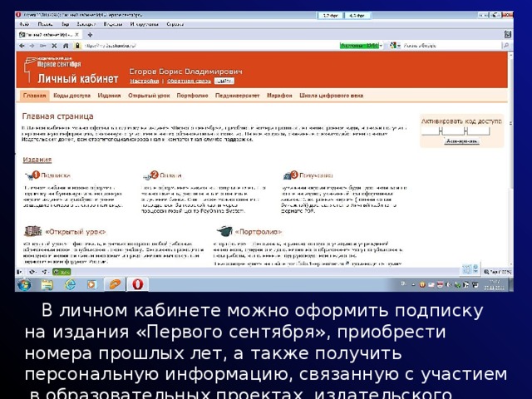Open the «Портфолио» heading link
Image resolution: width=532 pixels, height=399 pixels.
click(259, 232)
